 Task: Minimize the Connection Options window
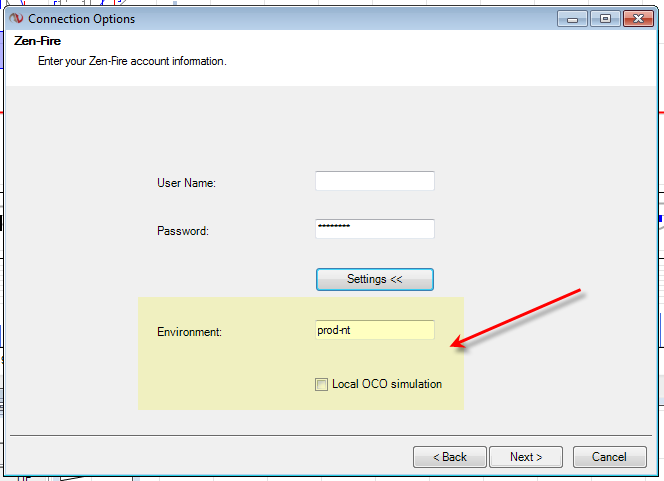pyautogui.click(x=572, y=19)
